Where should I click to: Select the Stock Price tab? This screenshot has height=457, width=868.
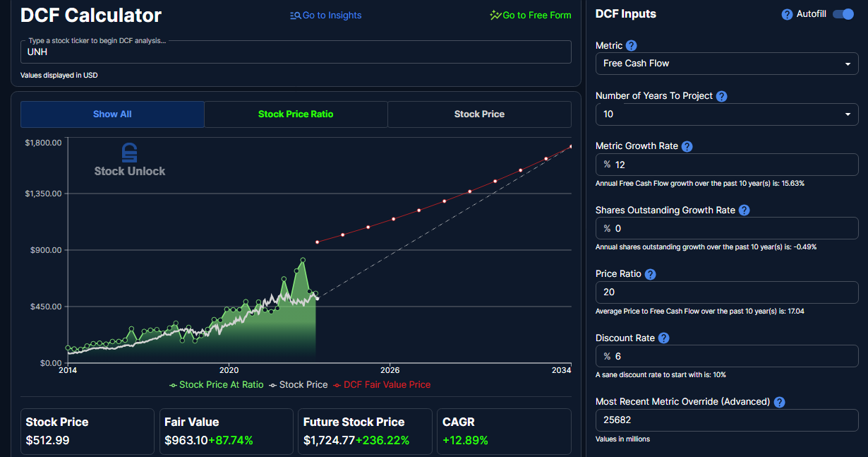tap(479, 114)
